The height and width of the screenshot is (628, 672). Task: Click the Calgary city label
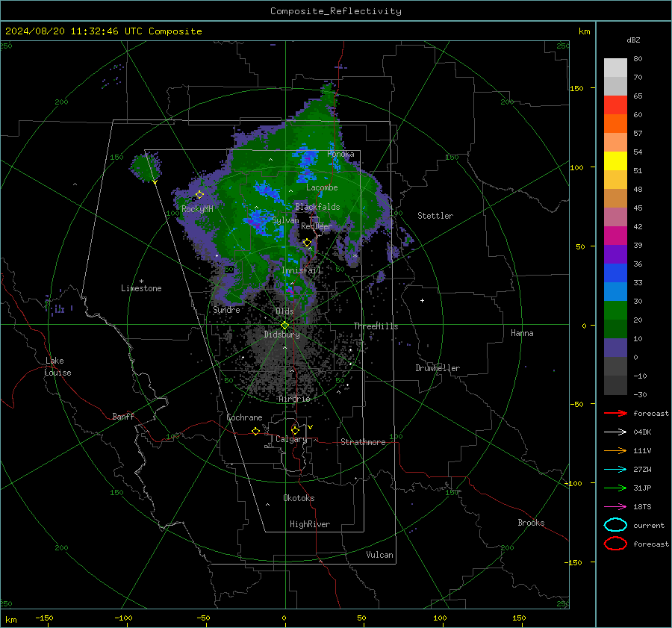click(x=291, y=439)
